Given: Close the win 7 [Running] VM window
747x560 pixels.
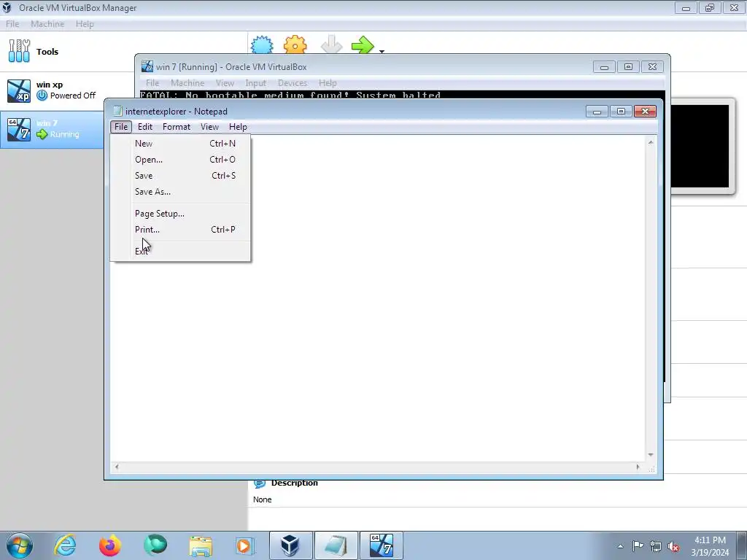Looking at the screenshot, I should click(x=653, y=67).
